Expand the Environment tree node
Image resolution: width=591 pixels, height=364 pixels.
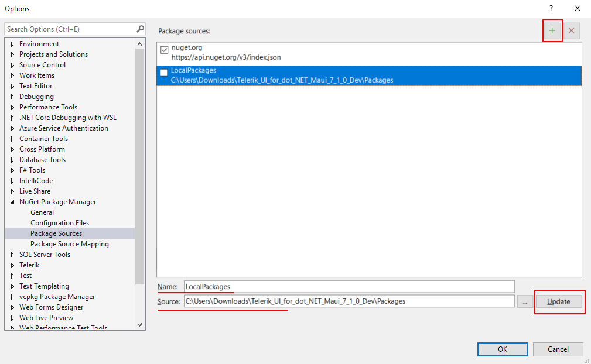click(x=11, y=43)
